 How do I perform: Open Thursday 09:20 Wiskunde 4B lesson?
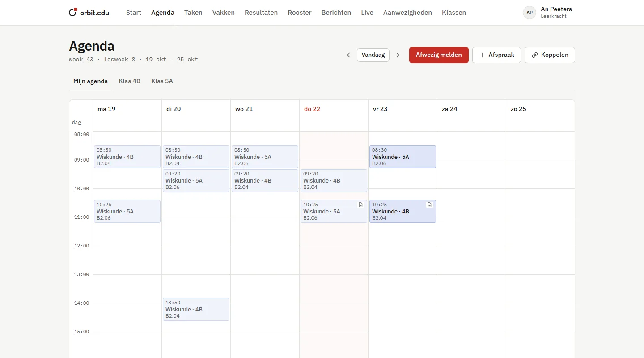[x=334, y=180]
